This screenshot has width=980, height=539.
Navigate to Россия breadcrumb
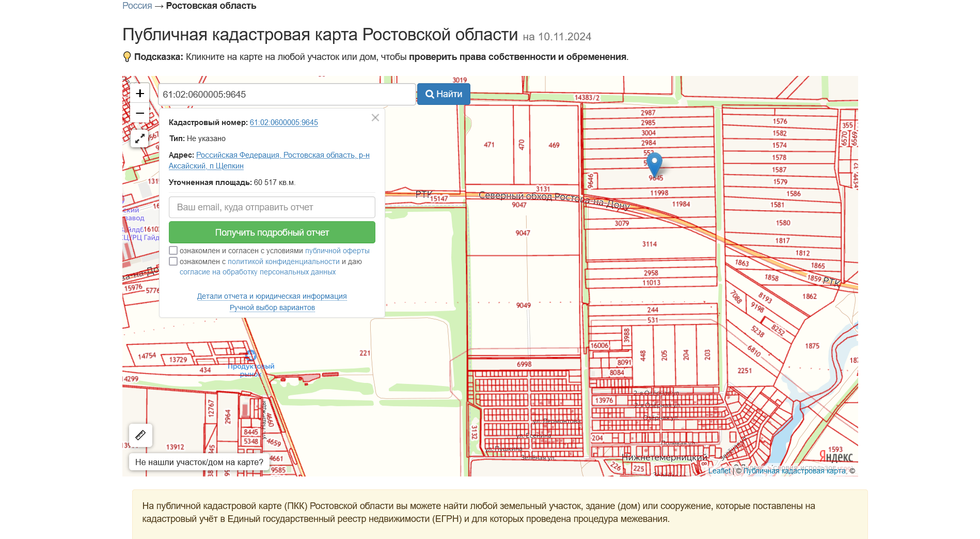pos(137,6)
